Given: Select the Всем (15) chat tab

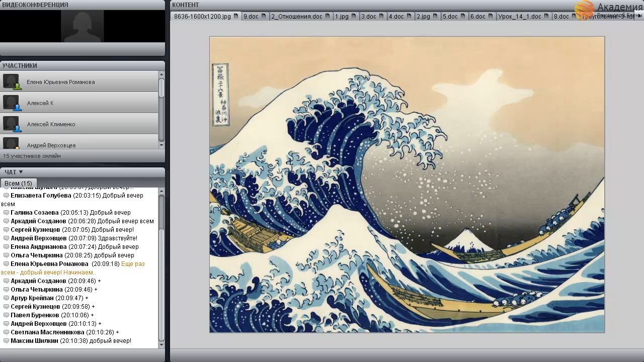Looking at the screenshot, I should coord(18,184).
